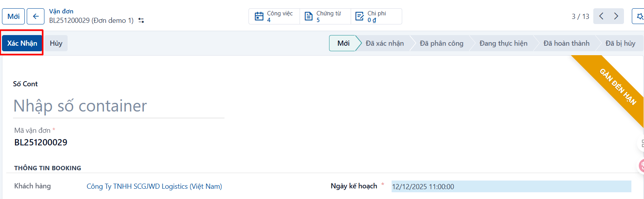
Task: Select the Đã hoàn thành status stage
Action: tap(566, 43)
